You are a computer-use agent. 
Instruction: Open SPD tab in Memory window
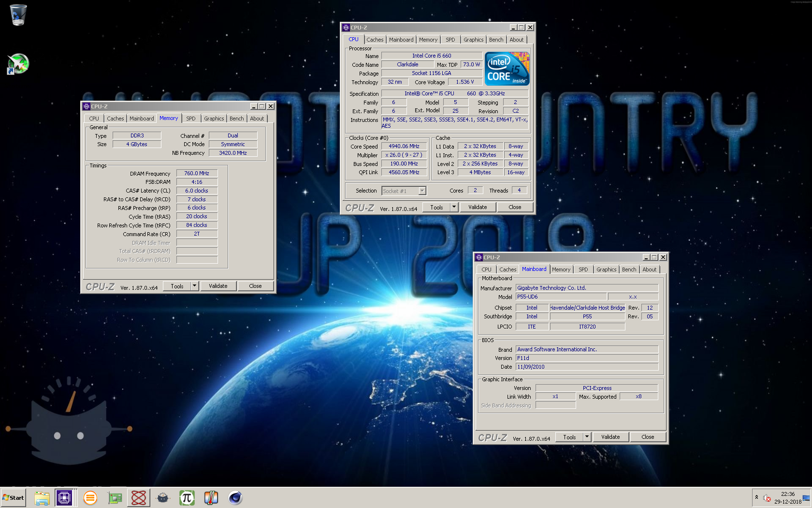[191, 119]
